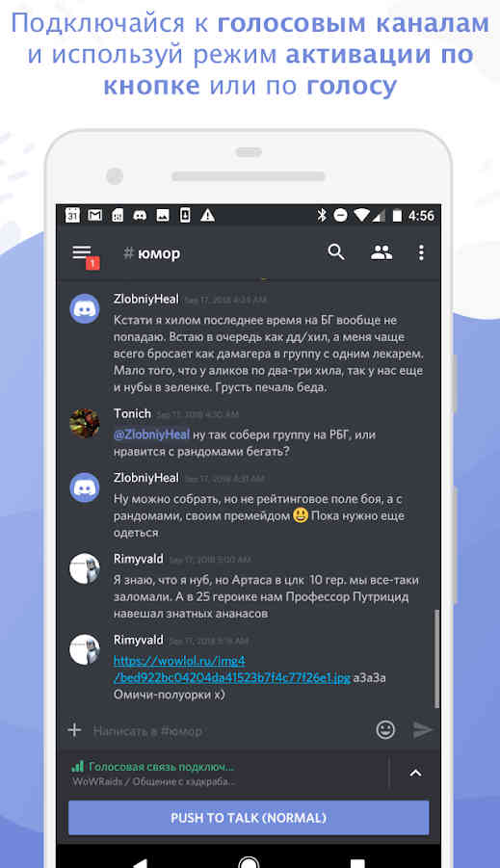This screenshot has width=500, height=868.
Task: Tap ZlobniyHeal's Discord avatar in first message
Action: point(85,308)
